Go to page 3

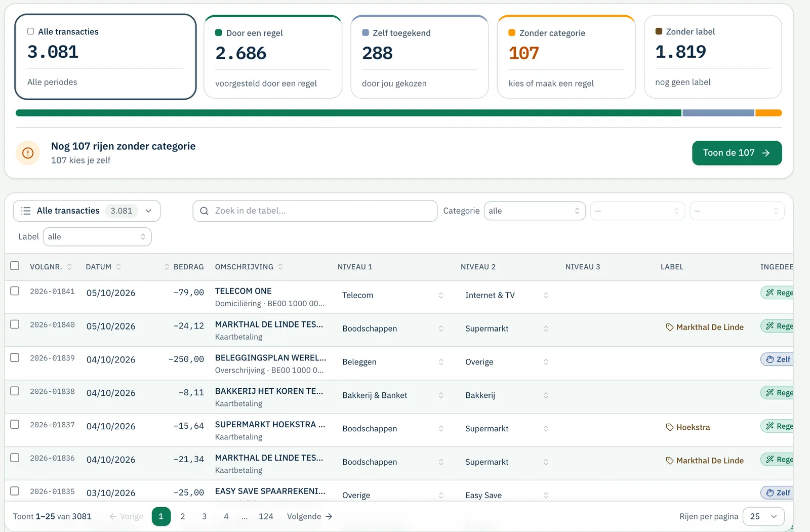point(204,516)
